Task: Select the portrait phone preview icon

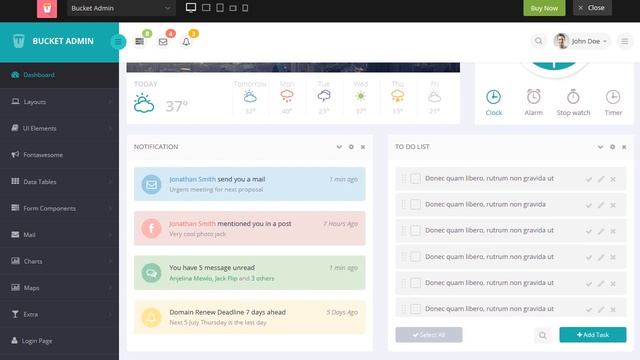Action: point(245,8)
